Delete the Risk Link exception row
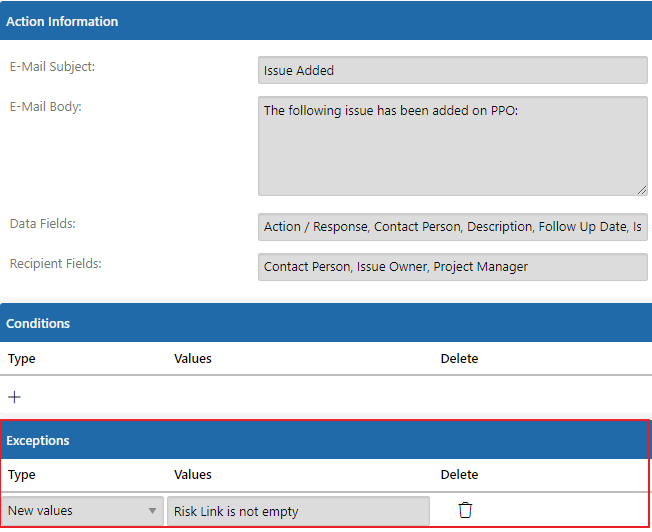 (x=465, y=510)
